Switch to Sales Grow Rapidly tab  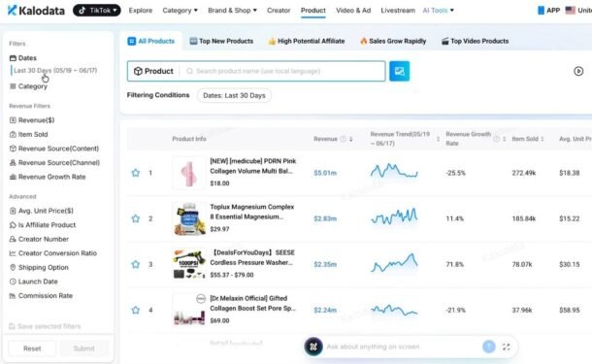[x=393, y=41]
